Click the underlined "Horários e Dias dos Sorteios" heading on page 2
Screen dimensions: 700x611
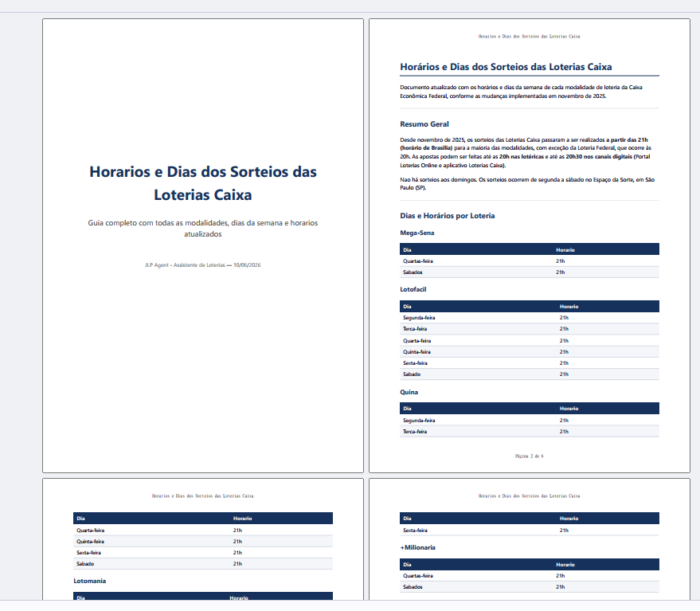pyautogui.click(x=506, y=67)
